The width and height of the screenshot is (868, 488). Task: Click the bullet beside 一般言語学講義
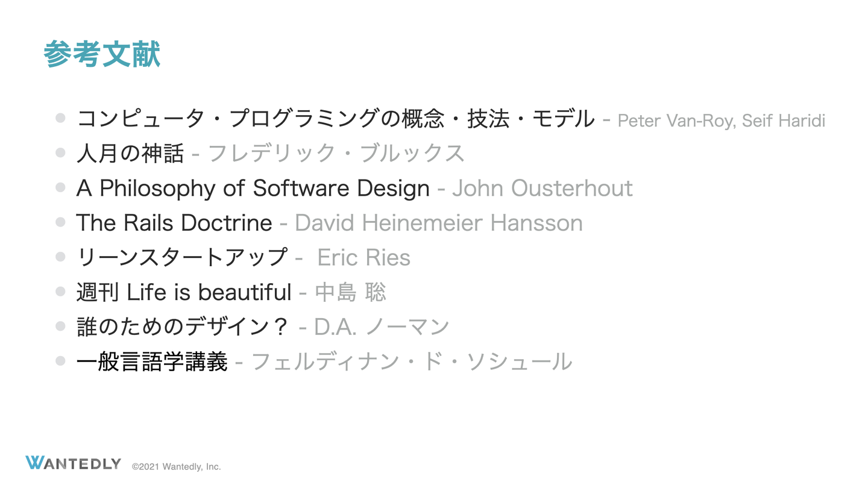tap(60, 361)
